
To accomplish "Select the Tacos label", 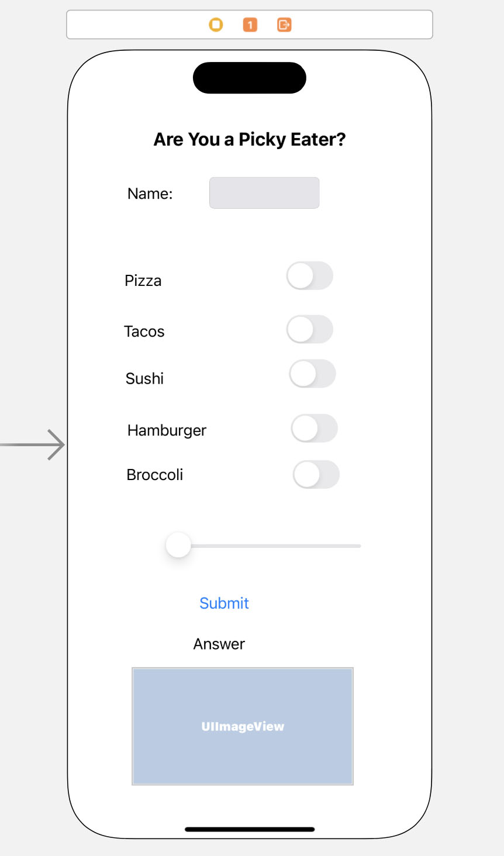I will [x=144, y=332].
